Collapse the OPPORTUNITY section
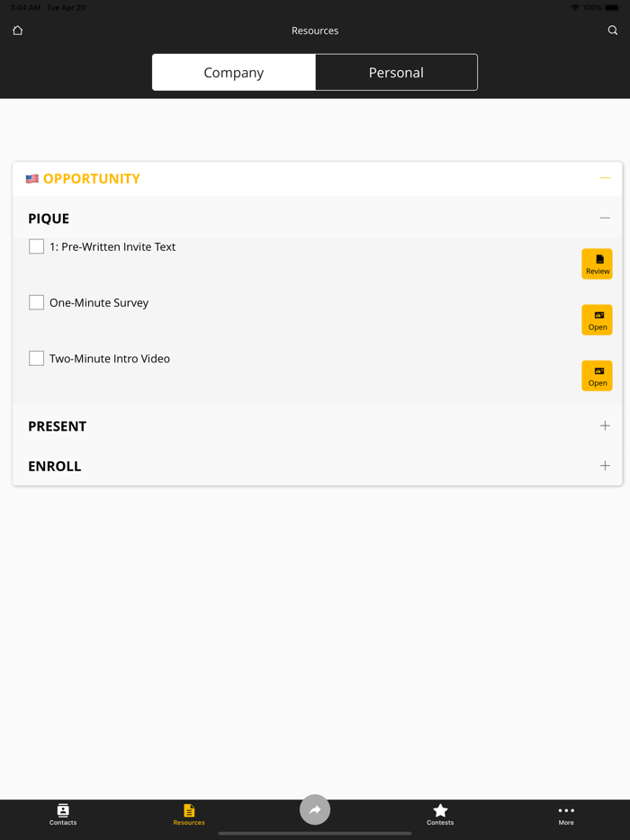Image resolution: width=630 pixels, height=840 pixels. [x=605, y=178]
